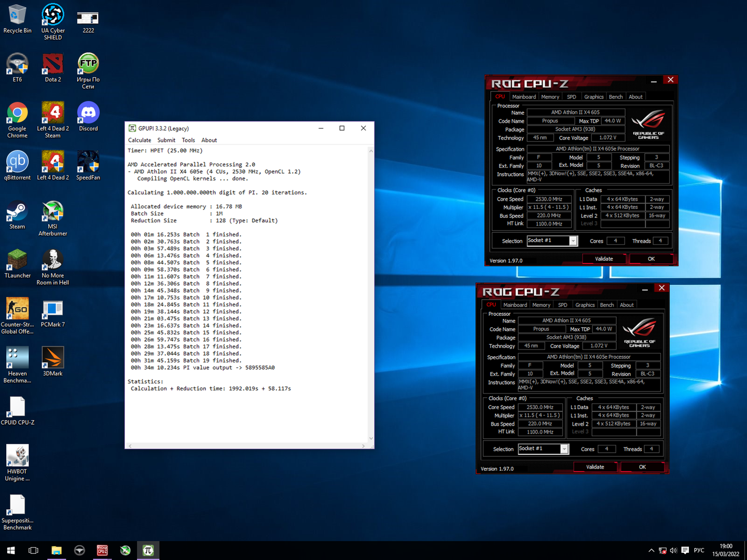The height and width of the screenshot is (560, 747).
Task: Select the 2222 desktop file
Action: [x=88, y=21]
